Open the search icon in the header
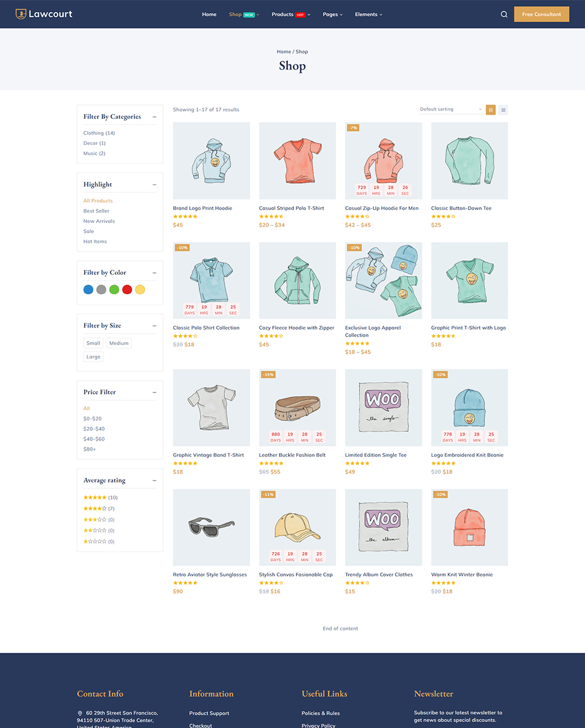 tap(504, 14)
